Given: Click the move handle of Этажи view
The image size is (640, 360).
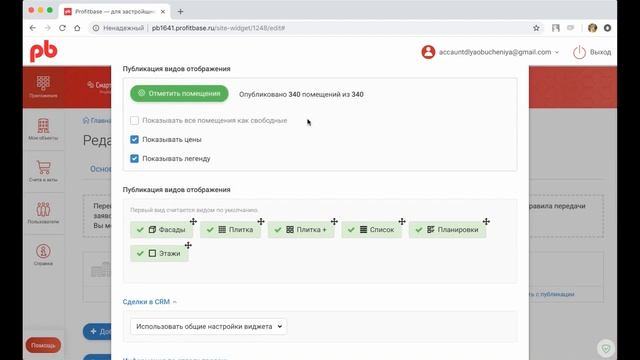Looking at the screenshot, I should tap(188, 245).
